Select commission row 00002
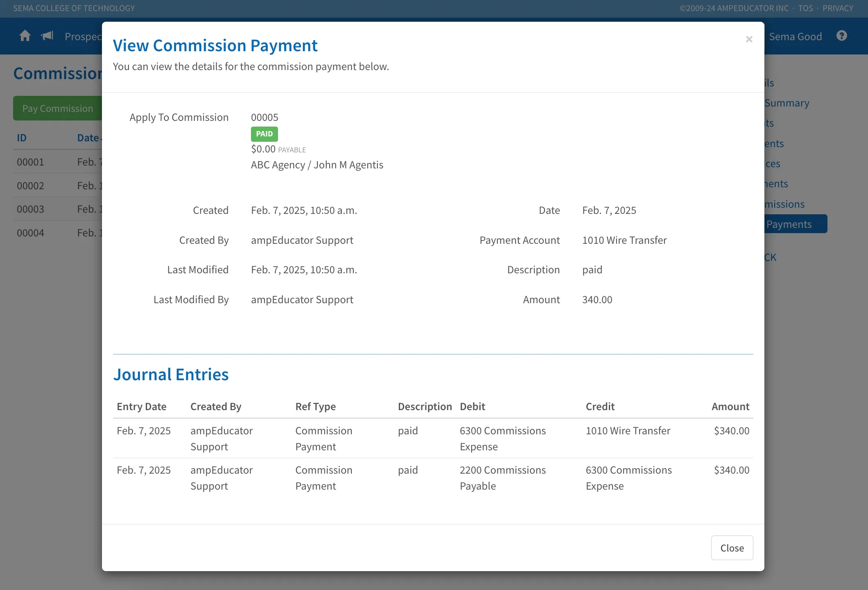Viewport: 868px width, 590px height. (x=57, y=186)
